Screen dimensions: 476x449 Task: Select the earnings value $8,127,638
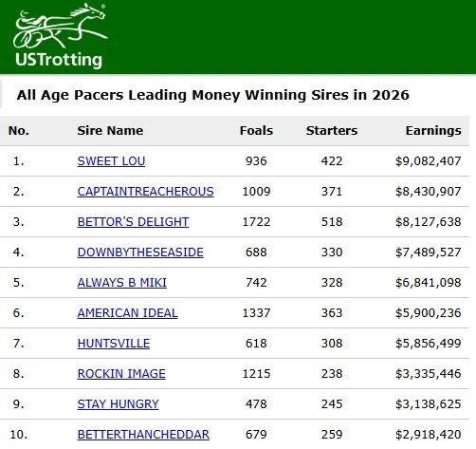429,222
